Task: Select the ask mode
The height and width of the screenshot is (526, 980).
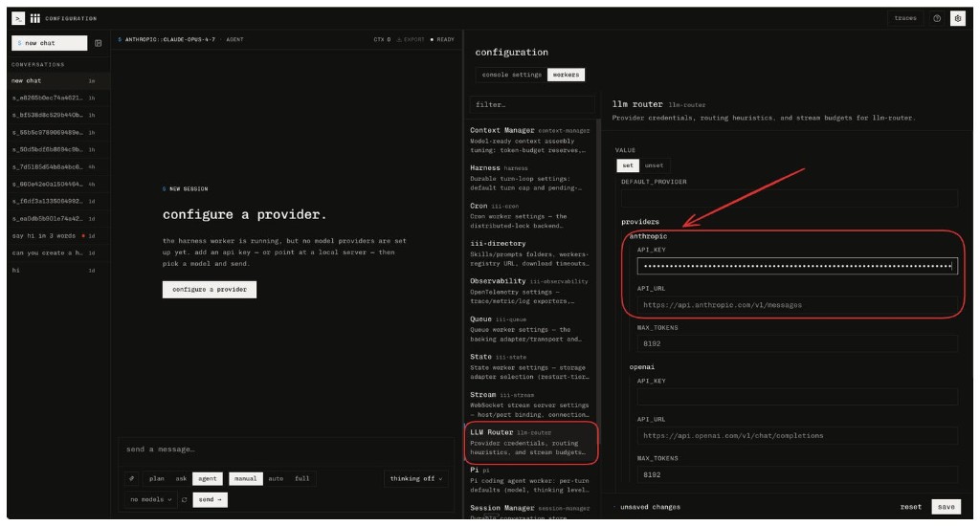Action: [x=181, y=478]
